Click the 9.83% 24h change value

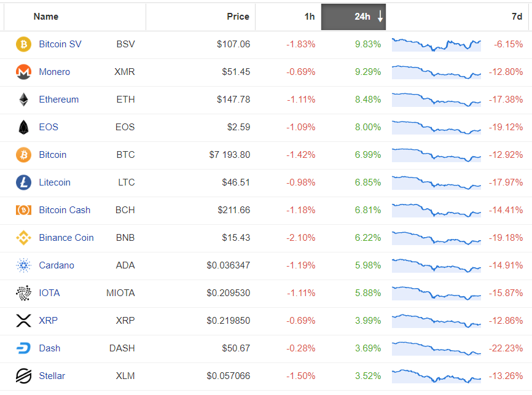pyautogui.click(x=368, y=44)
